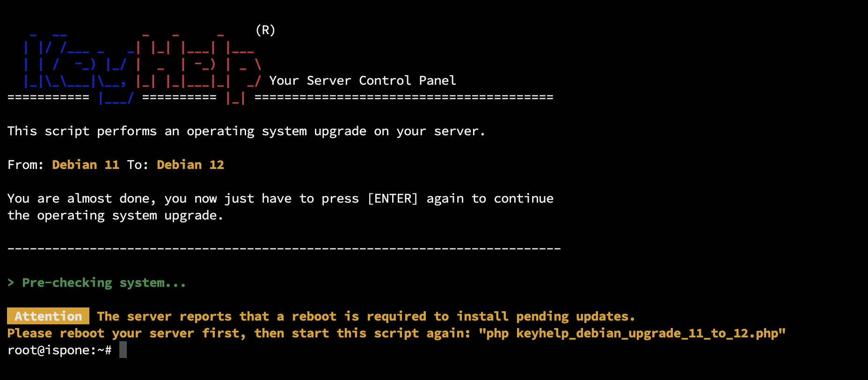Click the 'Debian 12' target version text
This screenshot has height=380, width=868.
pos(190,165)
